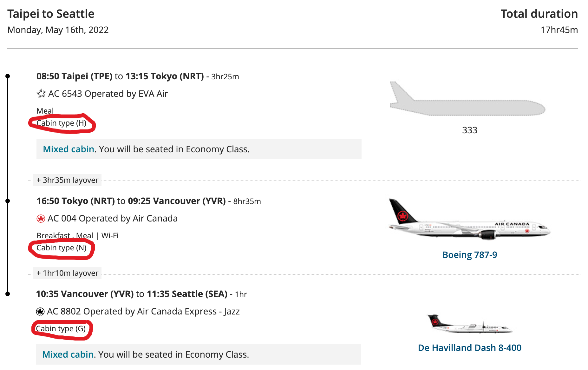Screen dimensions: 588x370
Task: Click the Mixed cabin link for Vancouver–Seattle flight
Action: [68, 354]
